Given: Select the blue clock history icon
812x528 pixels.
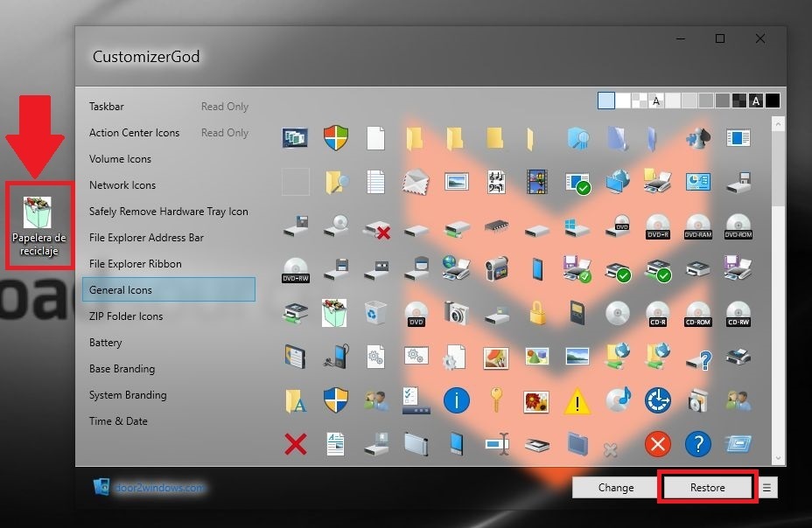Looking at the screenshot, I should click(x=658, y=400).
